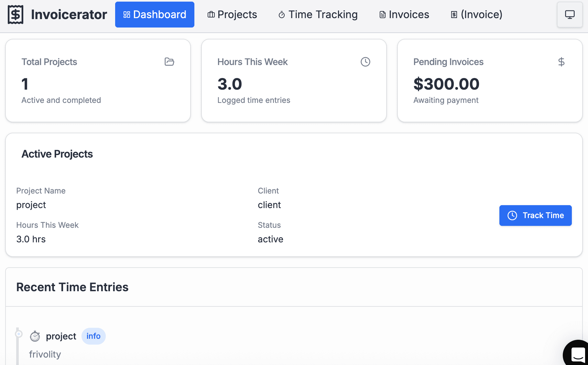The height and width of the screenshot is (365, 588).
Task: Click the info badge on project entry
Action: tap(93, 336)
